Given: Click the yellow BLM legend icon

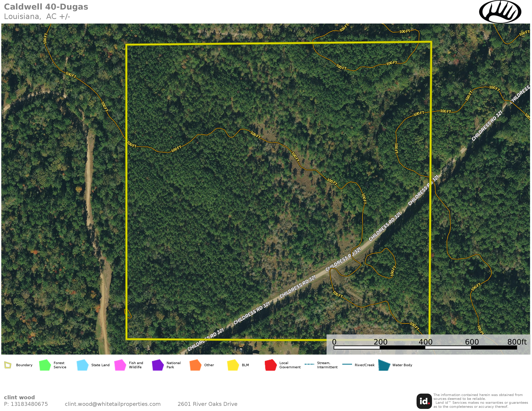Looking at the screenshot, I should [x=233, y=365].
